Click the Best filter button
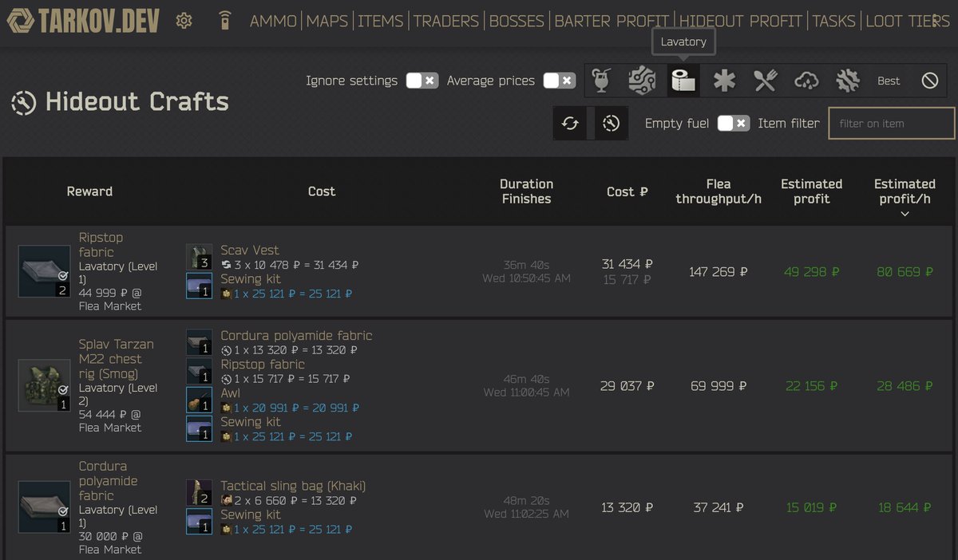 (889, 80)
